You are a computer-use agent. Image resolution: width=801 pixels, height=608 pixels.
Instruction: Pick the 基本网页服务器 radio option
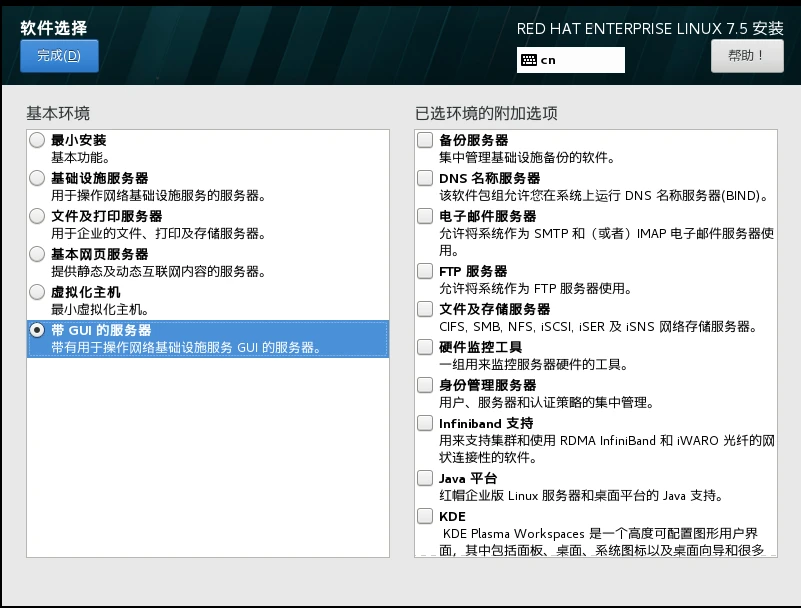pyautogui.click(x=37, y=254)
